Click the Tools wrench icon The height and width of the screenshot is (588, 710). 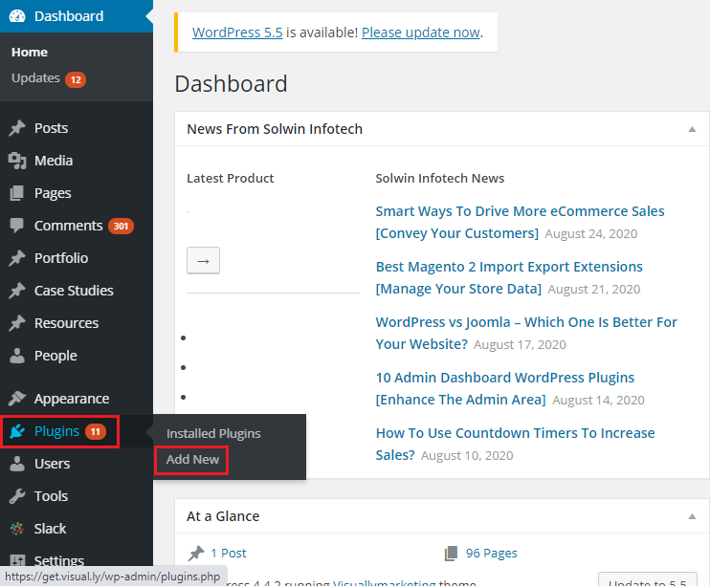click(17, 496)
